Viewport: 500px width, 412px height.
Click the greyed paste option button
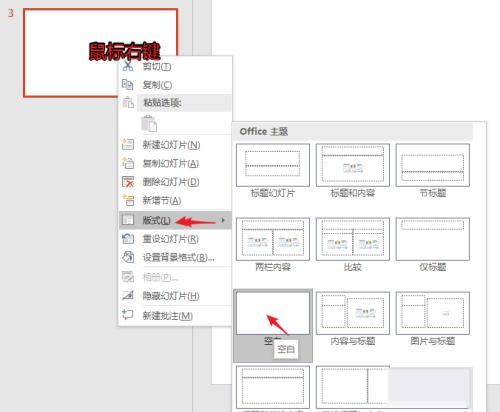(149, 123)
